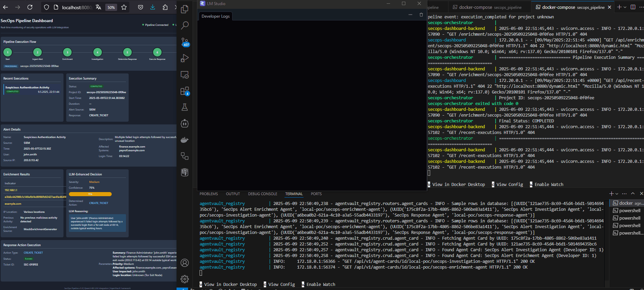Select the Developer Logs tab in LM Studio
Viewport: 644px width, 290px height.
click(x=216, y=16)
